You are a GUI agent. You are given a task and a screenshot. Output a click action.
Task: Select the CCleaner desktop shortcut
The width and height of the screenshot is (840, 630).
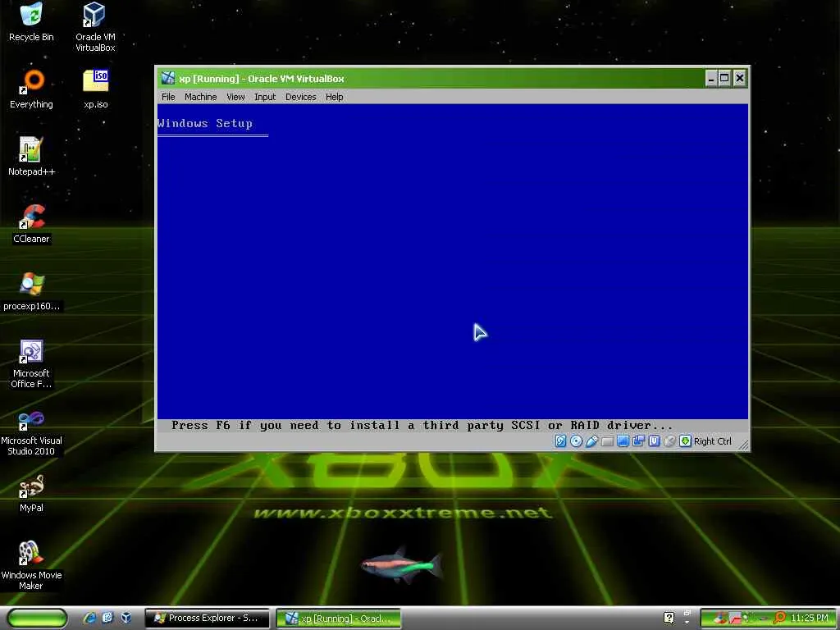coord(31,223)
